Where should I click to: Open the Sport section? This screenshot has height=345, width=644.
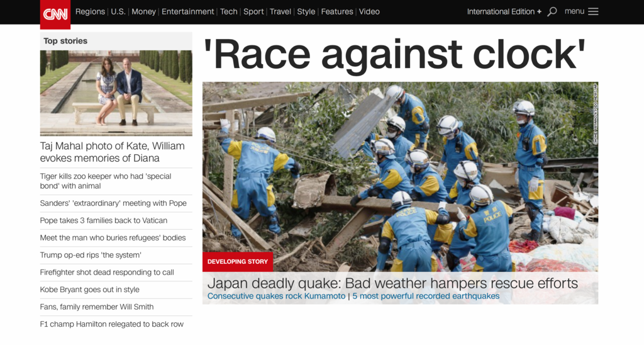(253, 11)
